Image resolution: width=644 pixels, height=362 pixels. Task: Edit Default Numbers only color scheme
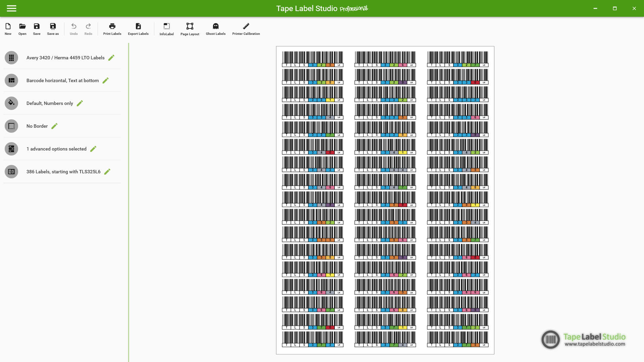[x=80, y=103]
